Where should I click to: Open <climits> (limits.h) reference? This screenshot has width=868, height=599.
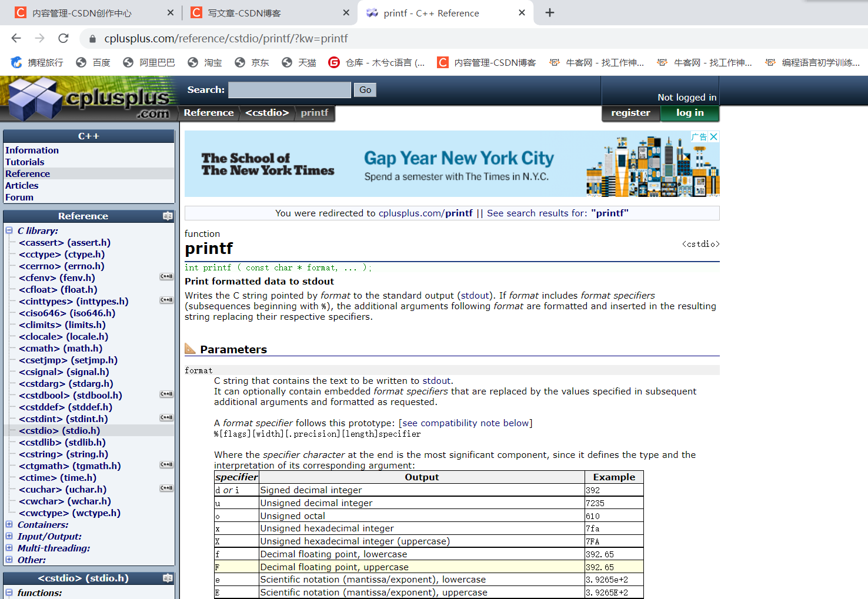pos(62,325)
